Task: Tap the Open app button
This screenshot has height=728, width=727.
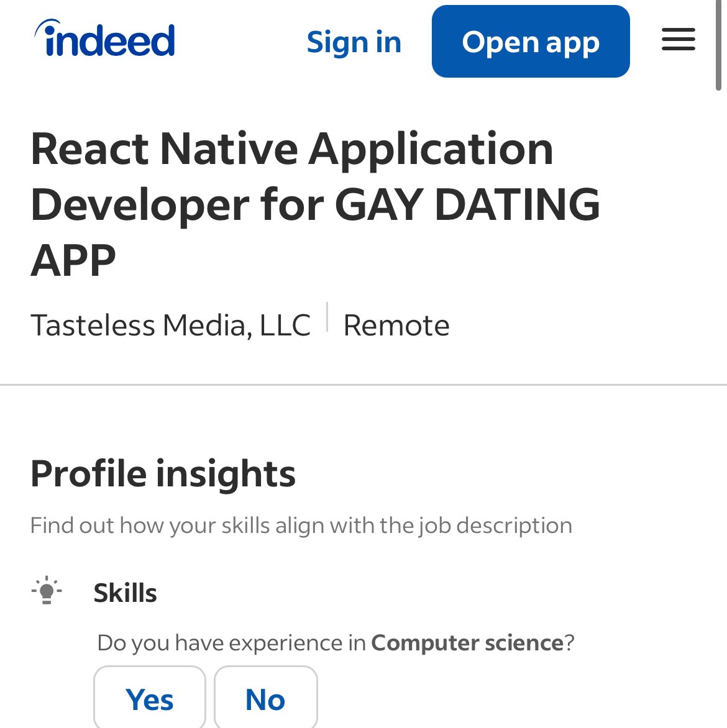Action: [x=531, y=42]
